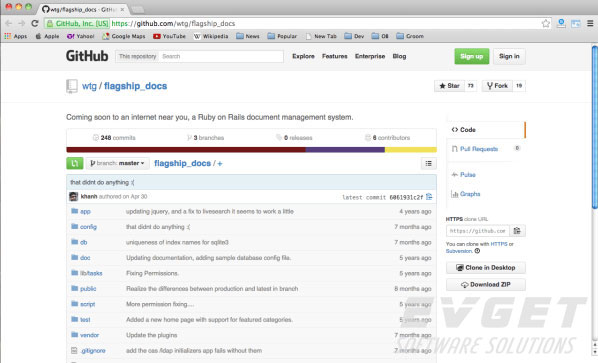The height and width of the screenshot is (363, 598).
Task: Click the Download ZIP button
Action: 485,285
